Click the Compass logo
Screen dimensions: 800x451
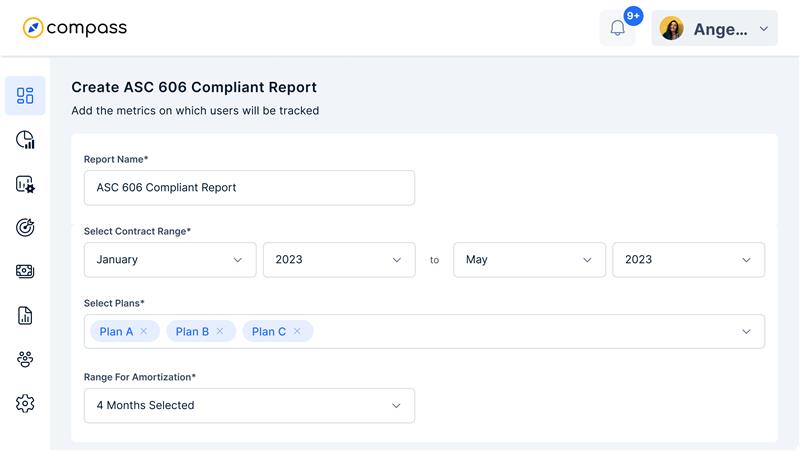(75, 28)
